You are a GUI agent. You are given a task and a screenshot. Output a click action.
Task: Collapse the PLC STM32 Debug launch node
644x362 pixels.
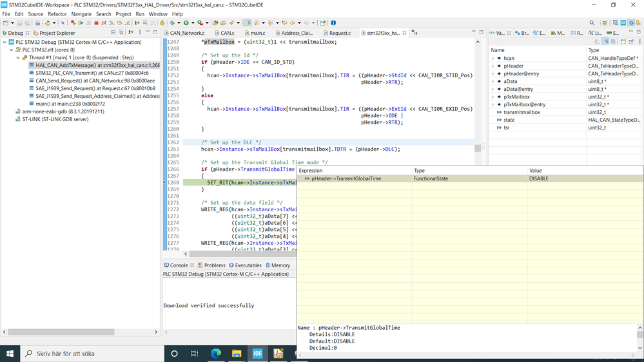(x=5, y=42)
